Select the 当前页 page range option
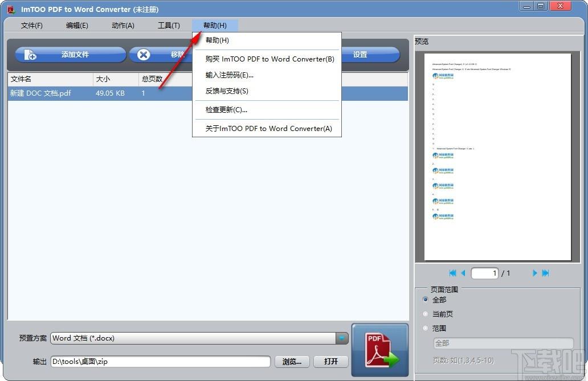 pos(425,314)
